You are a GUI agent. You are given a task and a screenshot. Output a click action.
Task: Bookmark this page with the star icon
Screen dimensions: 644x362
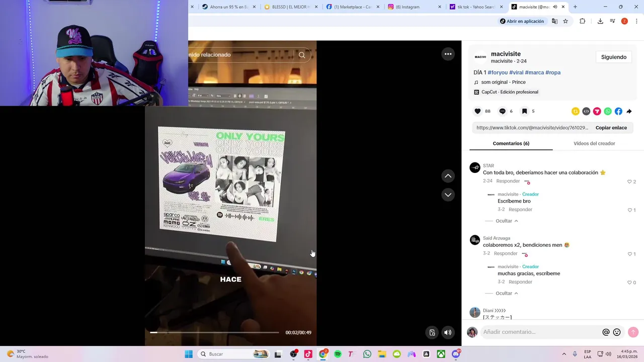pyautogui.click(x=566, y=21)
